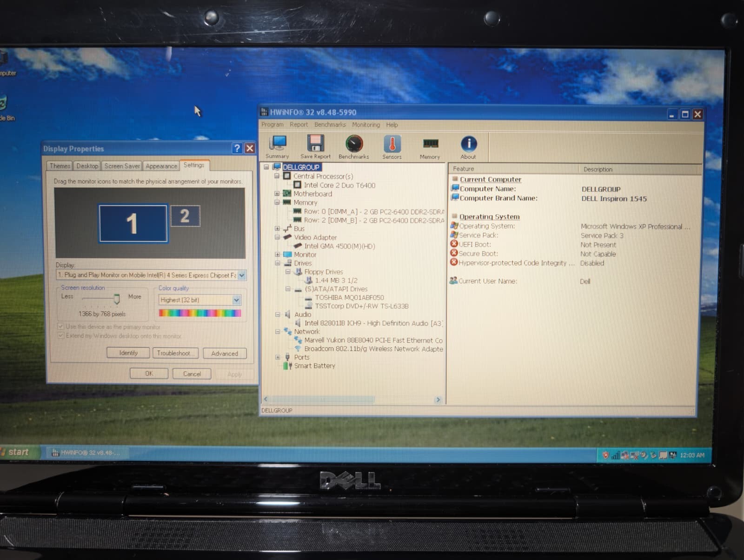Switch to the Desktop tab
Image resolution: width=744 pixels, height=560 pixels.
point(87,166)
